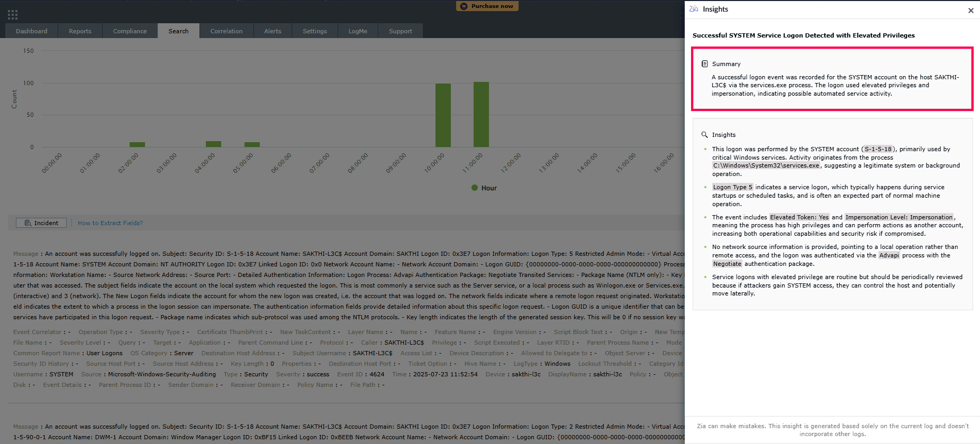Click the Username value SYSTEM
This screenshot has width=980, height=444.
click(61, 374)
